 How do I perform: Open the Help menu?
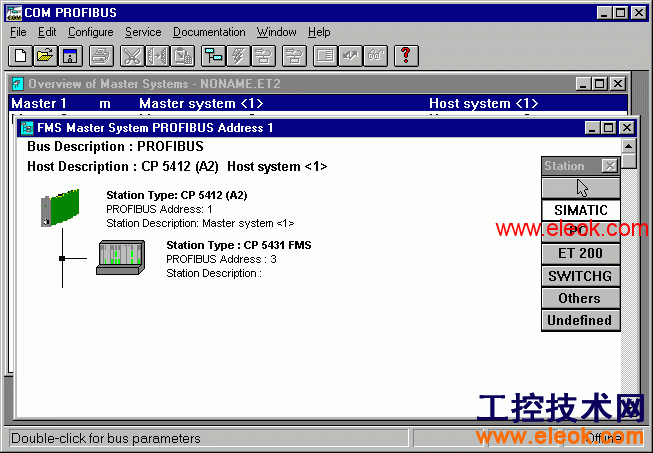click(319, 32)
